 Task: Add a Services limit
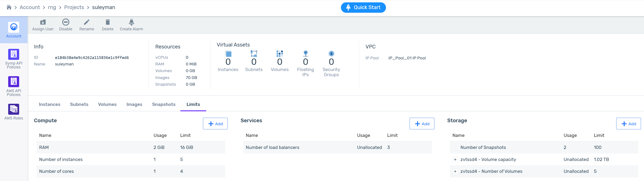coord(422,124)
